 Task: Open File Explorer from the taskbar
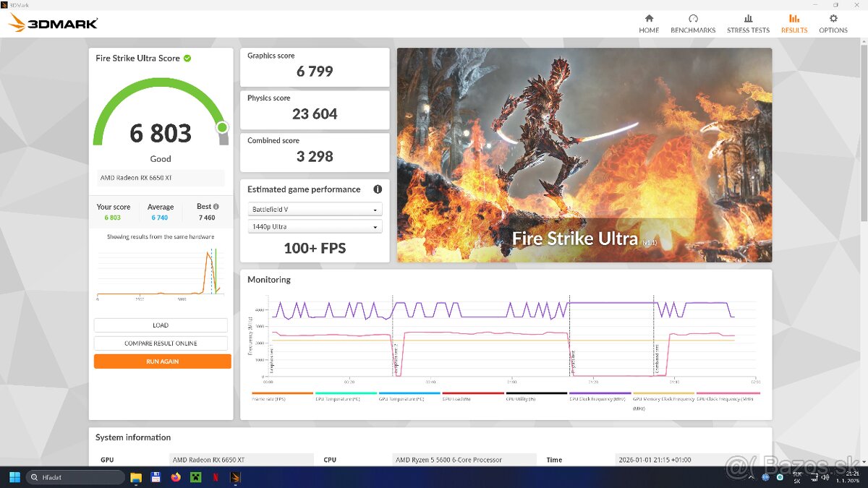(136, 477)
